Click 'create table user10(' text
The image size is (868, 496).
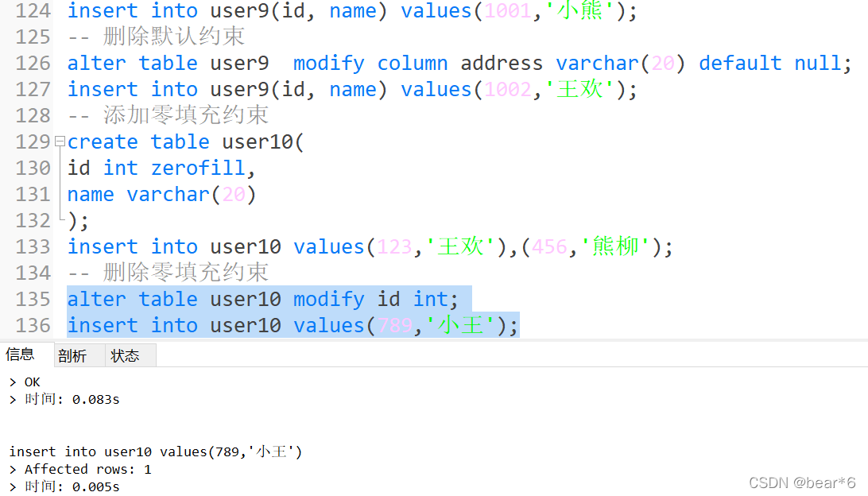(x=185, y=141)
